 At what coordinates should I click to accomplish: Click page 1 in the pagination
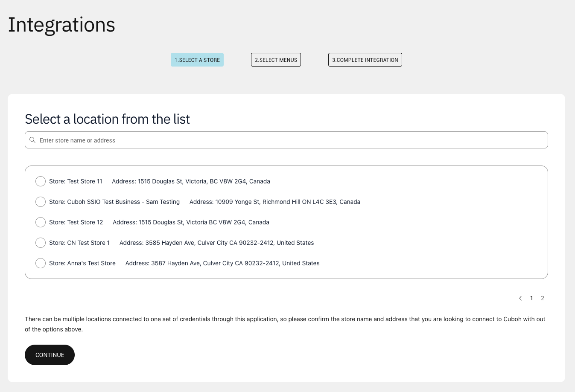tap(531, 298)
